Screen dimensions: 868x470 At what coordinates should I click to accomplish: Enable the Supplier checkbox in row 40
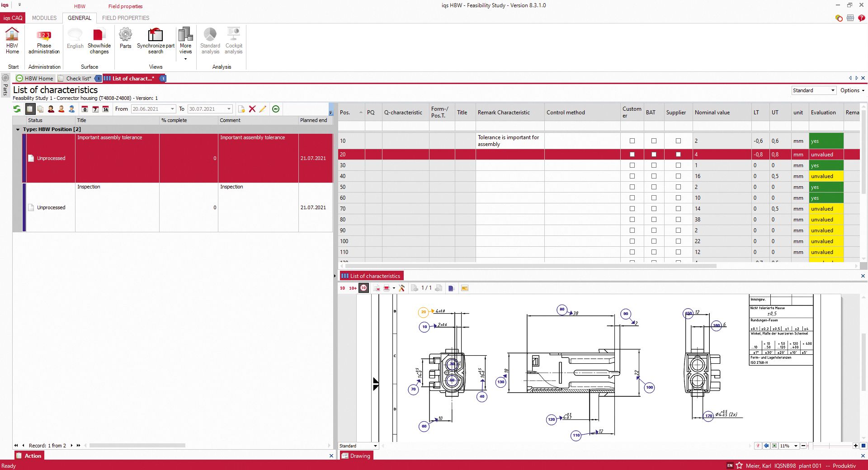678,176
